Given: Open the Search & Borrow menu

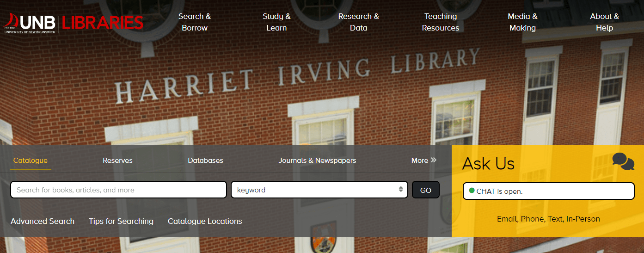Looking at the screenshot, I should pos(195,22).
